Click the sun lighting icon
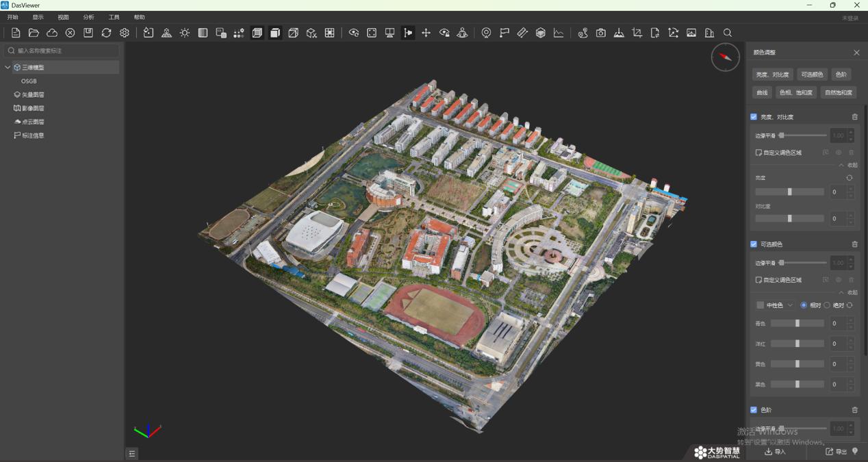Screen dimensions: 868x462 [185, 33]
